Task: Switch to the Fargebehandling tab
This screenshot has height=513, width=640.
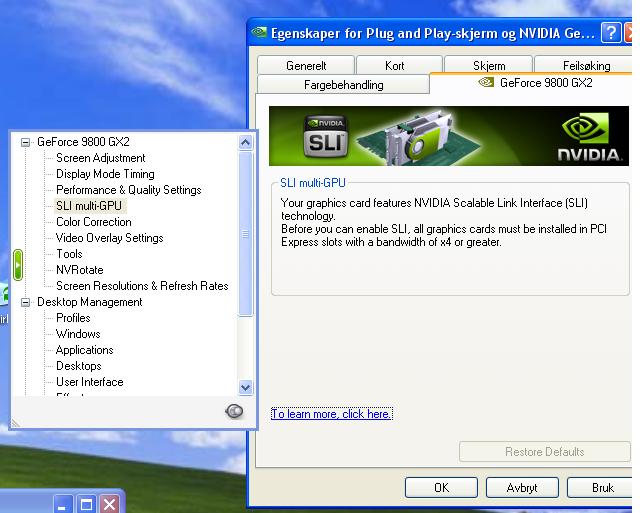Action: click(x=343, y=85)
